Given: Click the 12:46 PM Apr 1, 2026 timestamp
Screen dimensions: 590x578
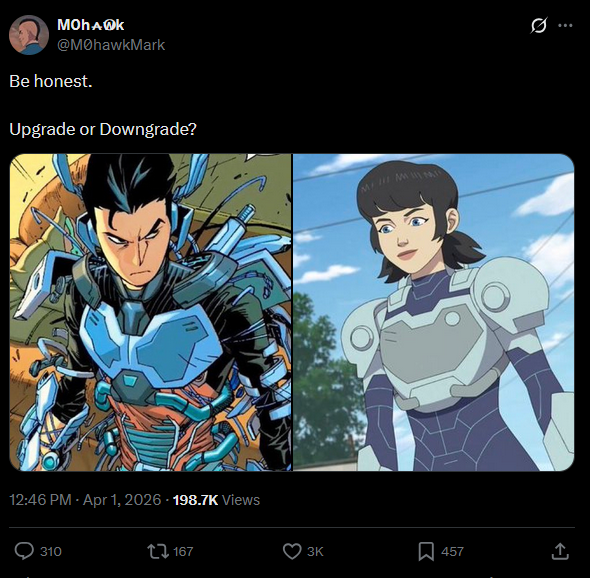Looking at the screenshot, I should coord(85,500).
